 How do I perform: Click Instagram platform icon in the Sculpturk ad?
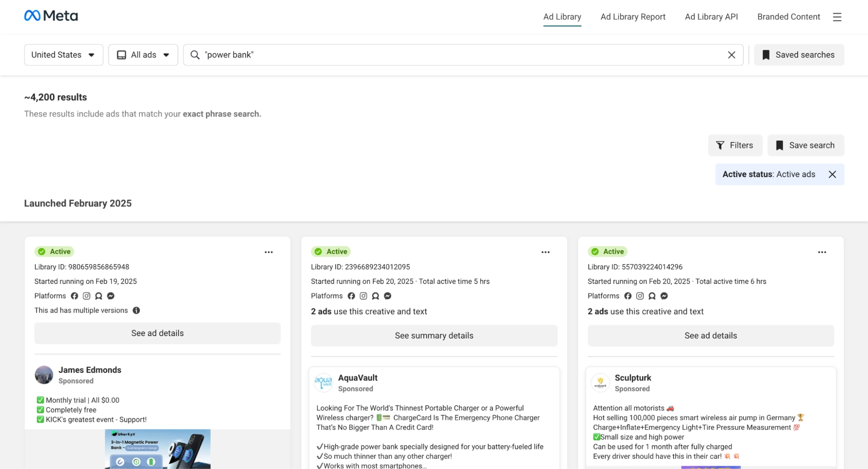[x=640, y=296]
